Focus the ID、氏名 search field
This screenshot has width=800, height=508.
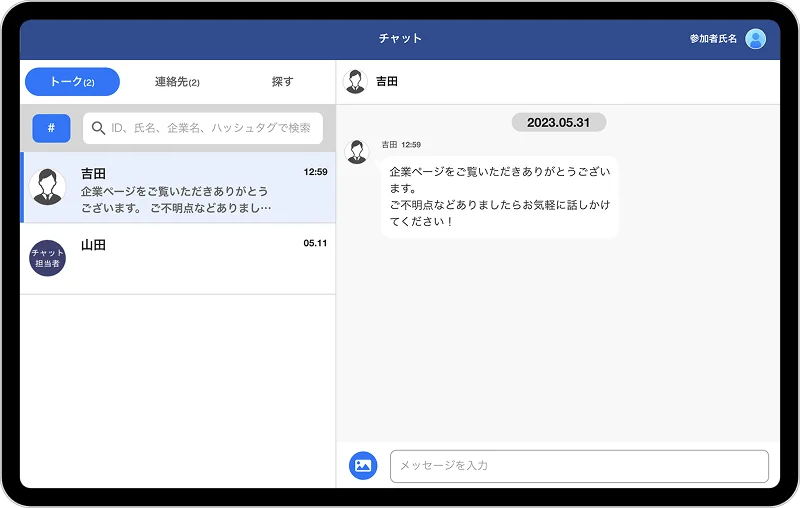click(210, 128)
